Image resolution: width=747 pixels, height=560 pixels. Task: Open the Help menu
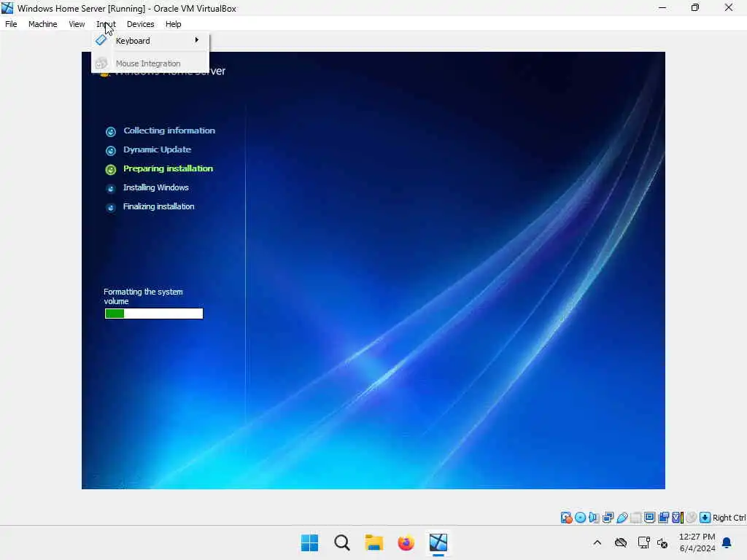(173, 24)
